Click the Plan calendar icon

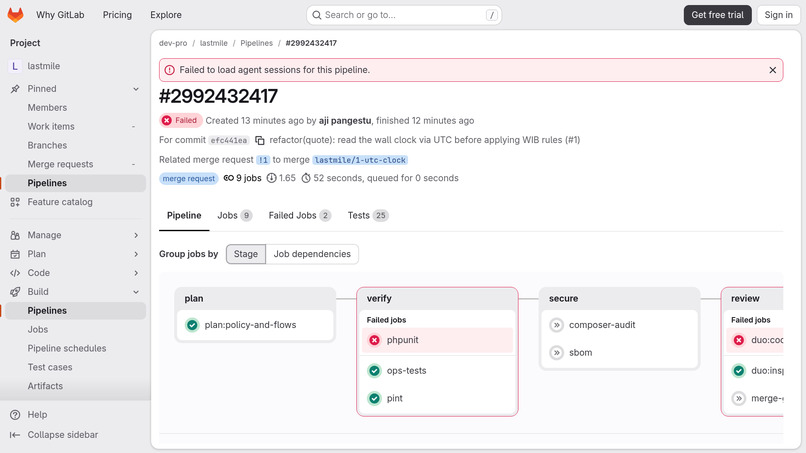tap(15, 254)
